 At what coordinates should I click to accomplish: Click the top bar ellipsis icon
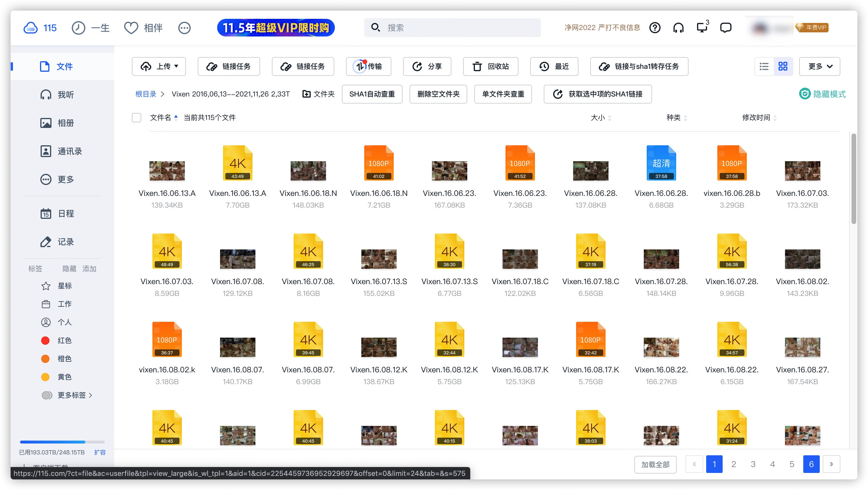pos(184,28)
